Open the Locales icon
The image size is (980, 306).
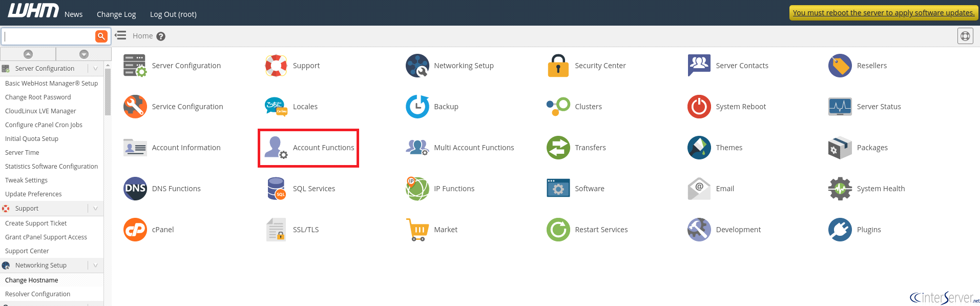tap(276, 107)
